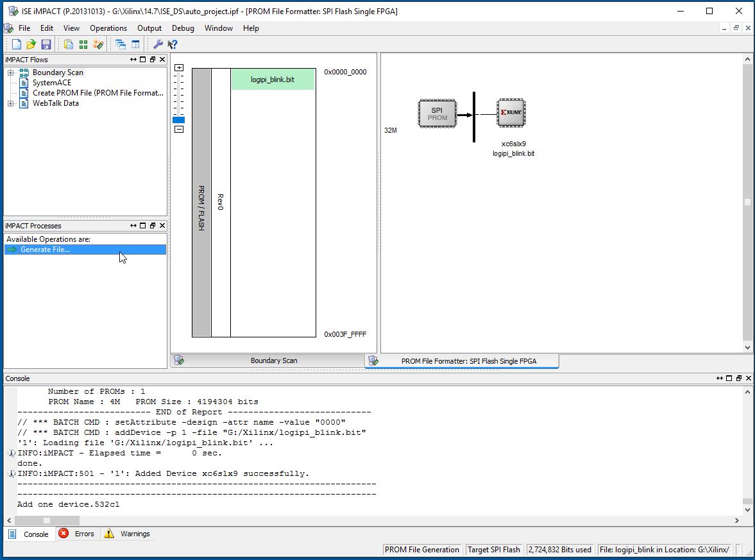Open the Operations menu
This screenshot has width=755, height=560.
click(108, 28)
